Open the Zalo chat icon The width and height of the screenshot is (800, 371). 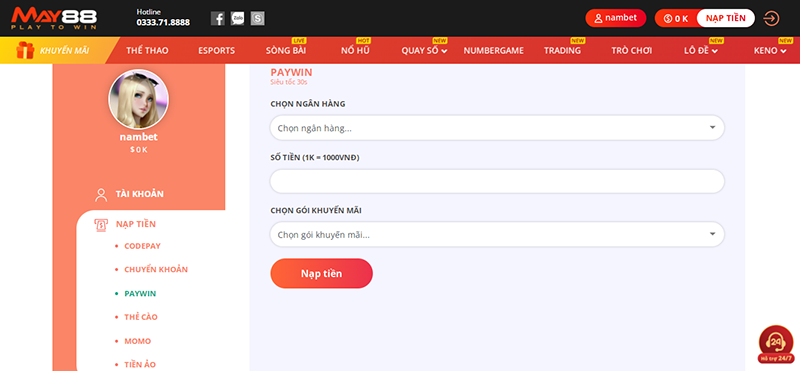(x=237, y=19)
